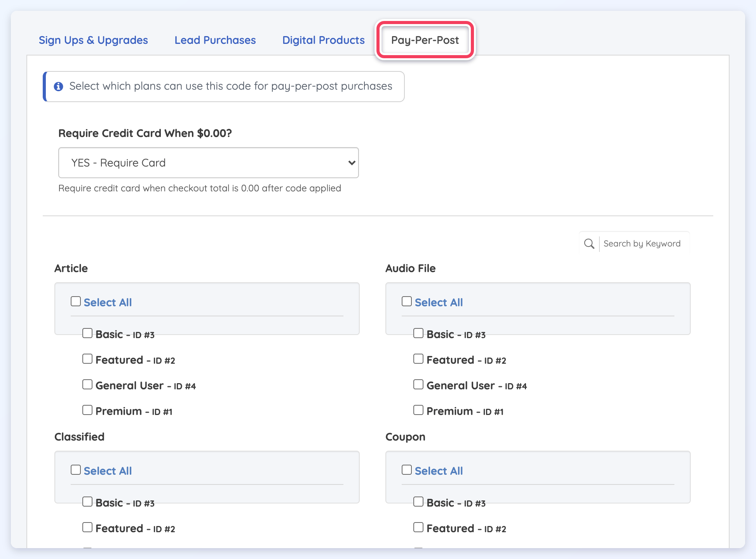756x559 pixels.
Task: Check Select All under Article
Action: point(76,301)
